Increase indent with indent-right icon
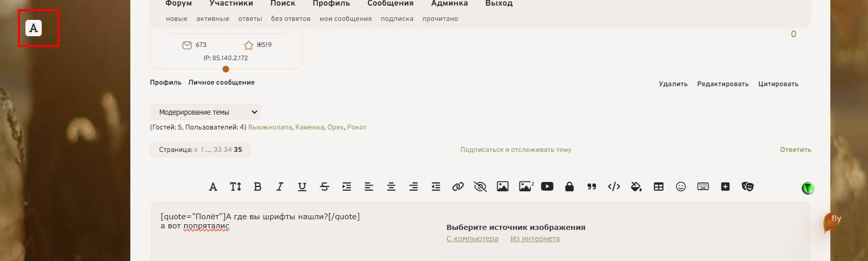Screen dimensions: 868x261 click(347, 187)
